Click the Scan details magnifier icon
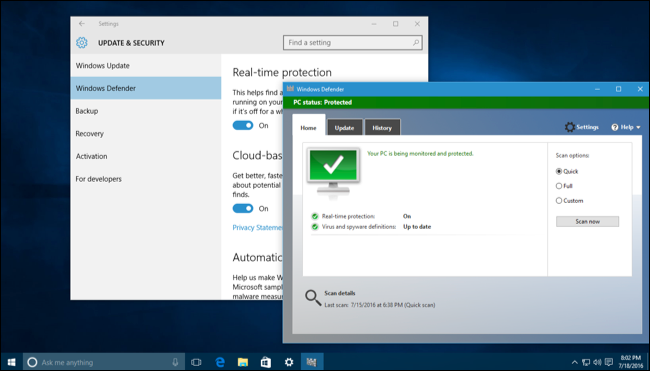 (x=313, y=298)
